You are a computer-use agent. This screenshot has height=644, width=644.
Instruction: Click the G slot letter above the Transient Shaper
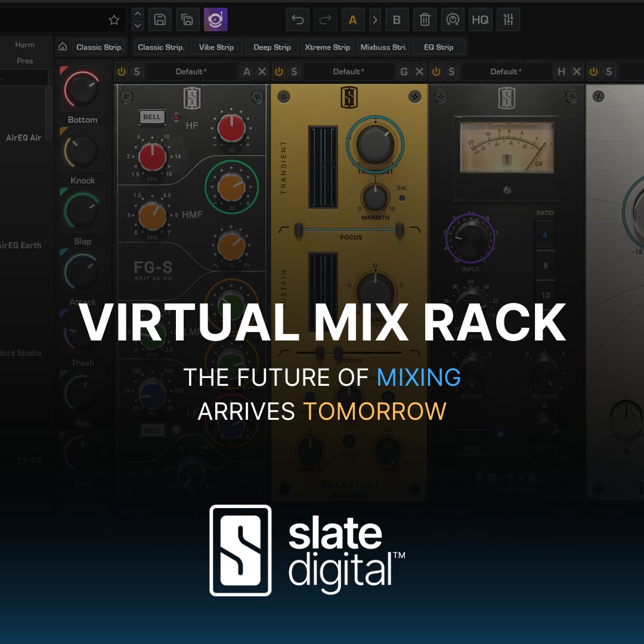[404, 72]
